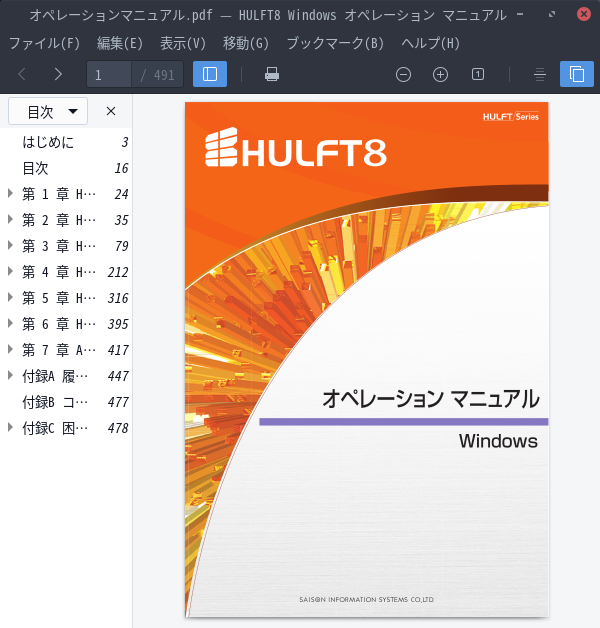The image size is (600, 628).
Task: Zoom out with the minus icon
Action: point(403,74)
